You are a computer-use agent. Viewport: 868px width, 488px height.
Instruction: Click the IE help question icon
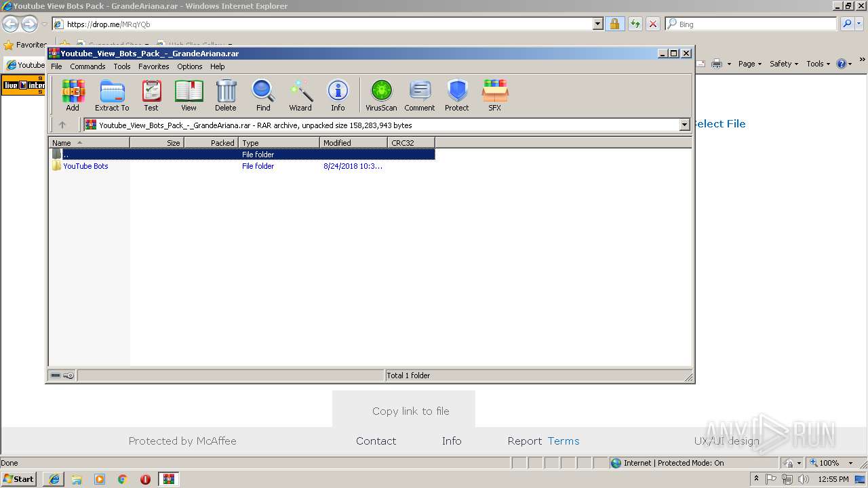point(842,64)
